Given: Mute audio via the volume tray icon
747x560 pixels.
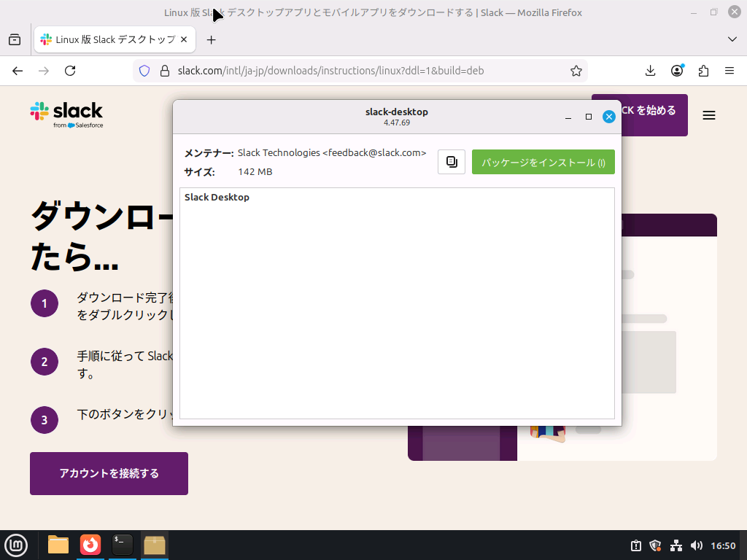Looking at the screenshot, I should tap(696, 545).
